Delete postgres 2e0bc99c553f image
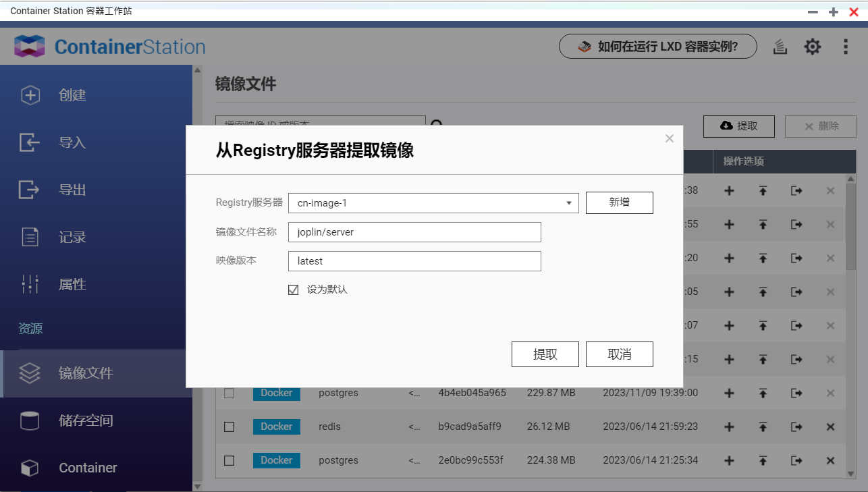Viewport: 868px width, 492px height. [x=831, y=460]
